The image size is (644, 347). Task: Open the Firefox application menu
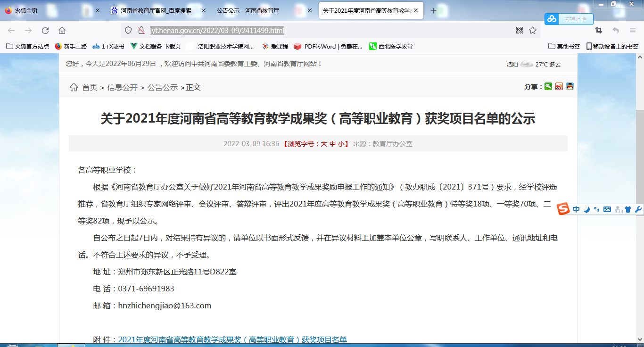pyautogui.click(x=633, y=31)
